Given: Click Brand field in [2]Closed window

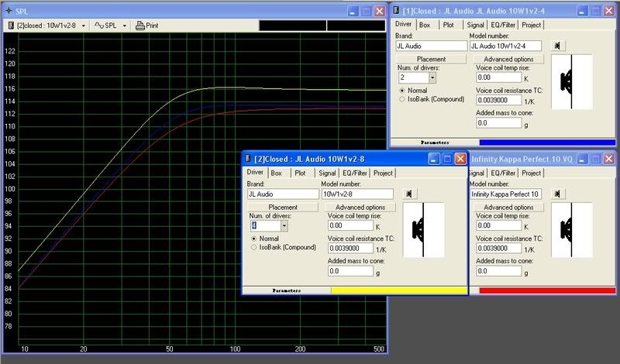Looking at the screenshot, I should (x=283, y=194).
